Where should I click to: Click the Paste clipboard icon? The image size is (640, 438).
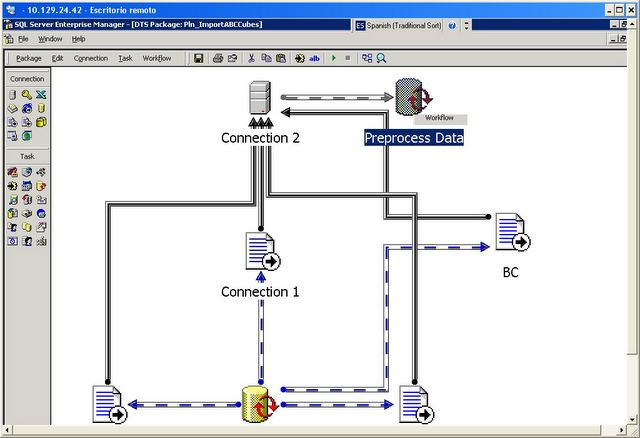pos(281,58)
